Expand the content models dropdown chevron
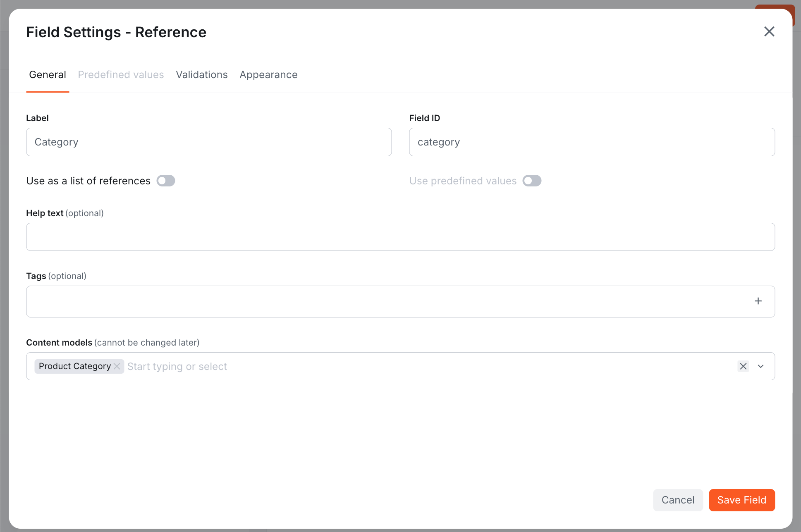801x532 pixels. click(x=761, y=366)
